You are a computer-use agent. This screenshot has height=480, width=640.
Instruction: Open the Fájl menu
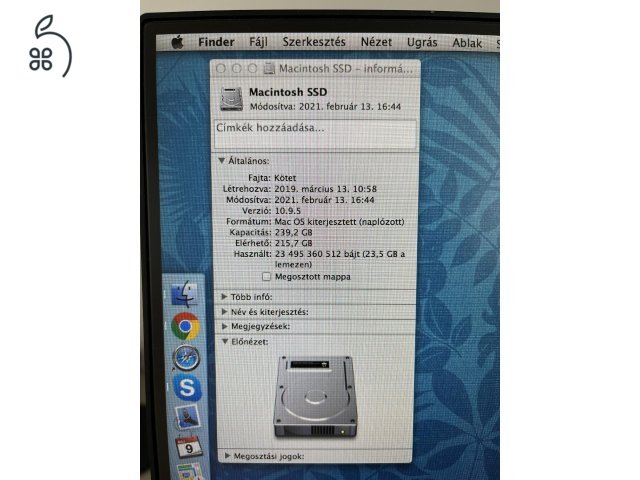pyautogui.click(x=258, y=42)
